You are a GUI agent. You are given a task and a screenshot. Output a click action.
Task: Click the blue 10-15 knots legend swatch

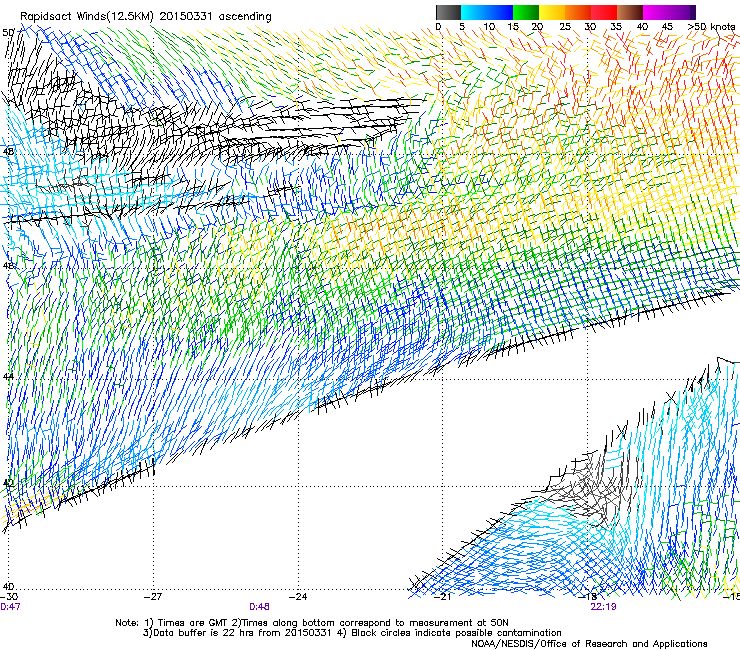point(500,12)
